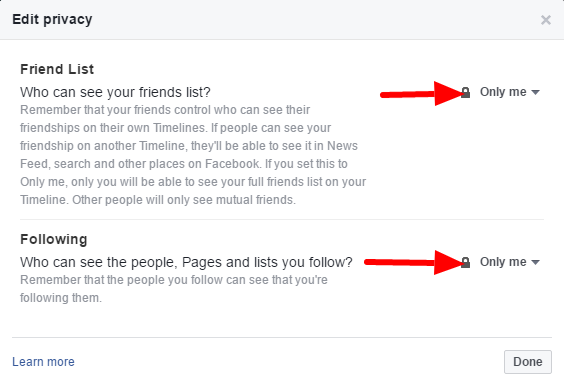Click the 'Who can see your friends list?' question

(x=115, y=92)
